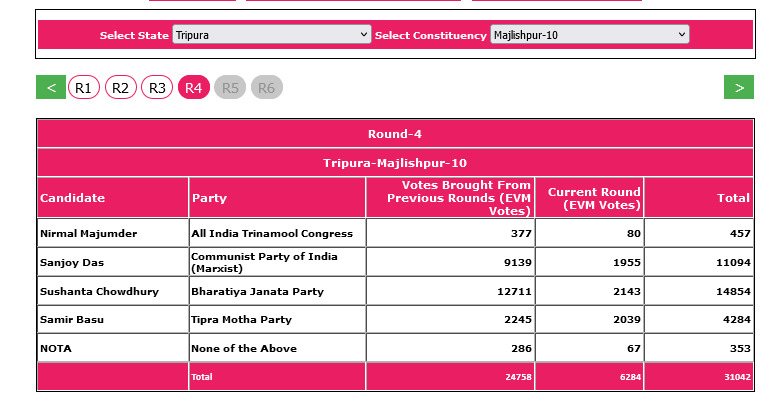Open the Select State dropdown
The image size is (779, 407).
pos(271,35)
